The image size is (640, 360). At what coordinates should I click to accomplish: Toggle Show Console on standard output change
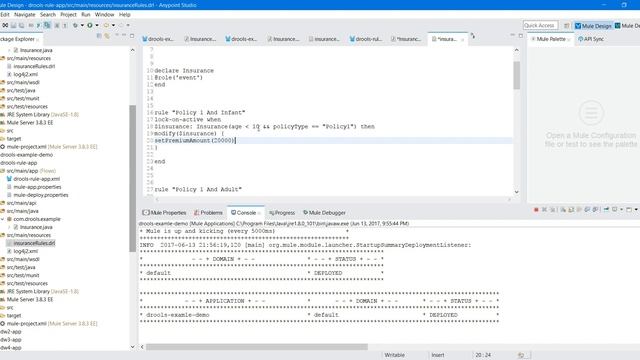(587, 209)
